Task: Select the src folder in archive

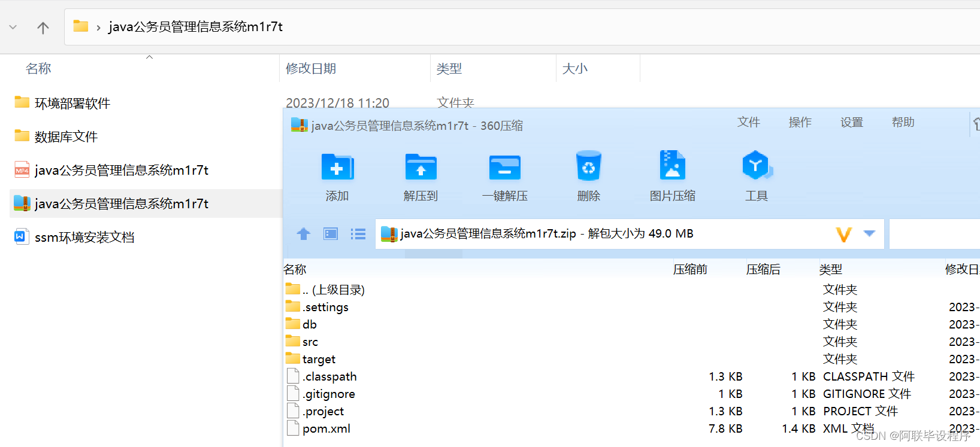Action: click(310, 342)
